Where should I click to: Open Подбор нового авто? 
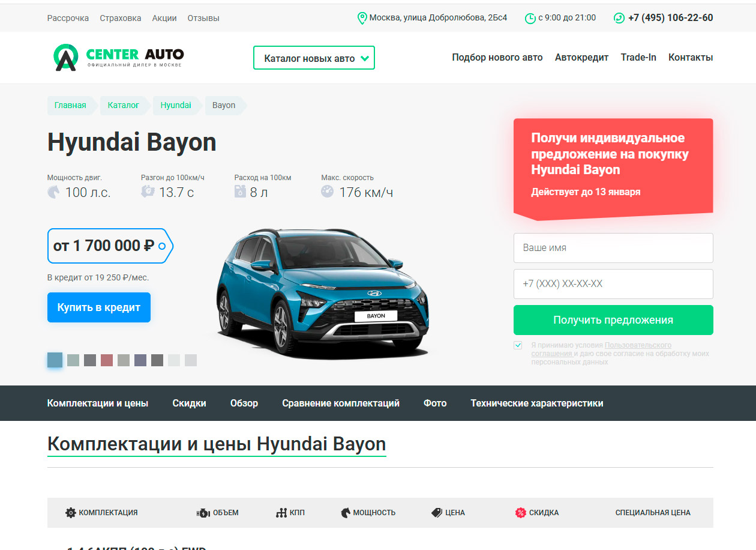point(497,58)
